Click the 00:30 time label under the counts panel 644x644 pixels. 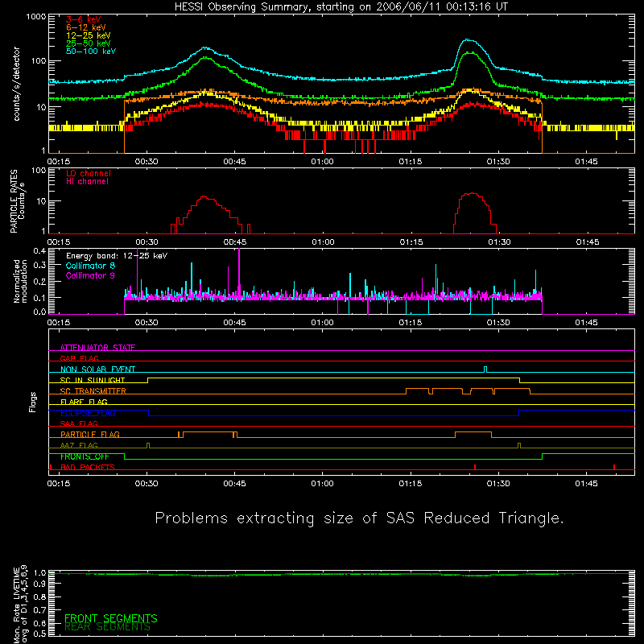tap(147, 162)
